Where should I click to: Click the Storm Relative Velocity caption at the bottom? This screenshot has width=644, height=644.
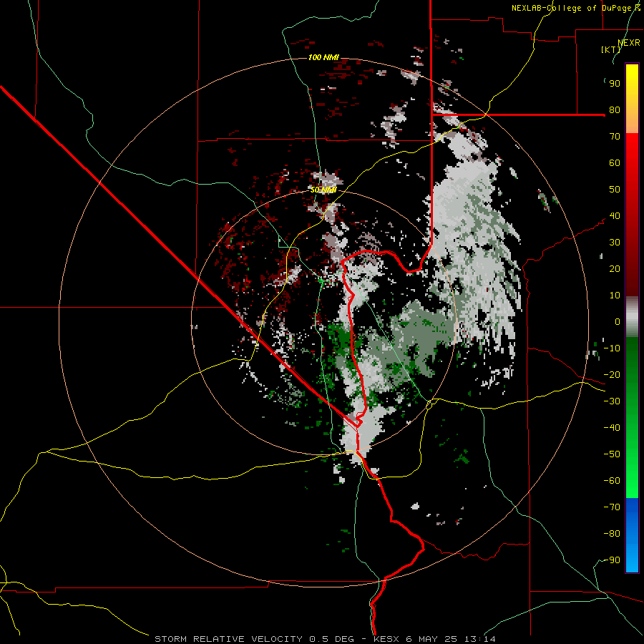coord(325,639)
